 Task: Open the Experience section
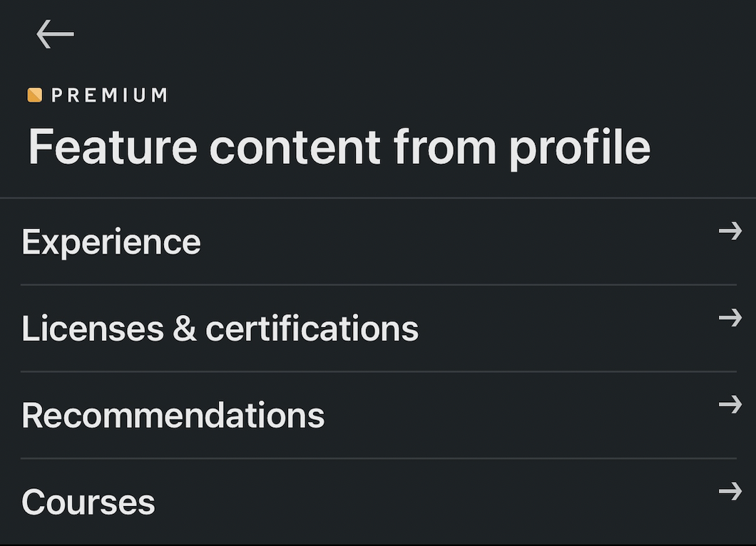point(378,242)
